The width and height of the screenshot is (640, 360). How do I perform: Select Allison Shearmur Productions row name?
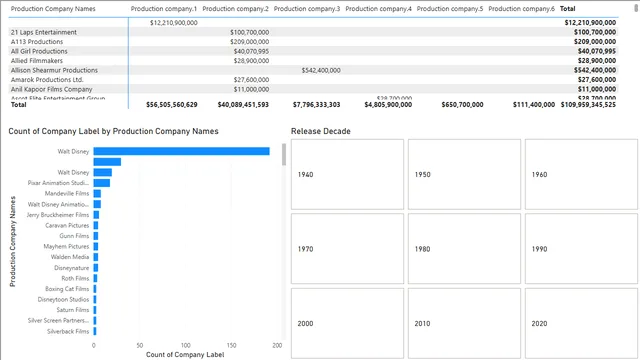[x=54, y=70]
